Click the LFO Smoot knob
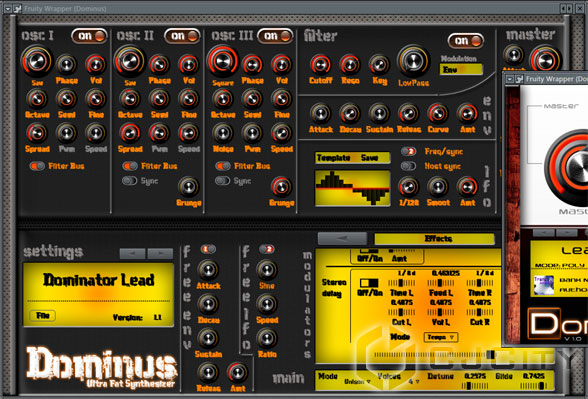 point(438,187)
